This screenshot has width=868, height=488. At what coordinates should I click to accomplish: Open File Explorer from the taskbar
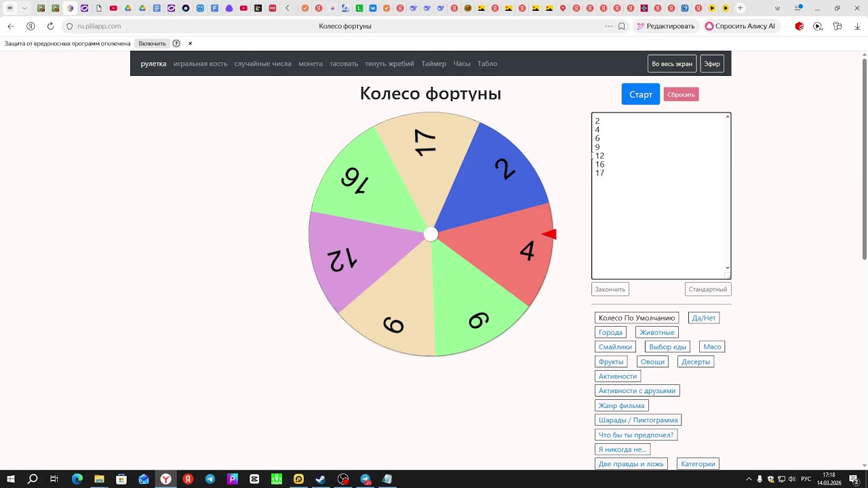99,479
